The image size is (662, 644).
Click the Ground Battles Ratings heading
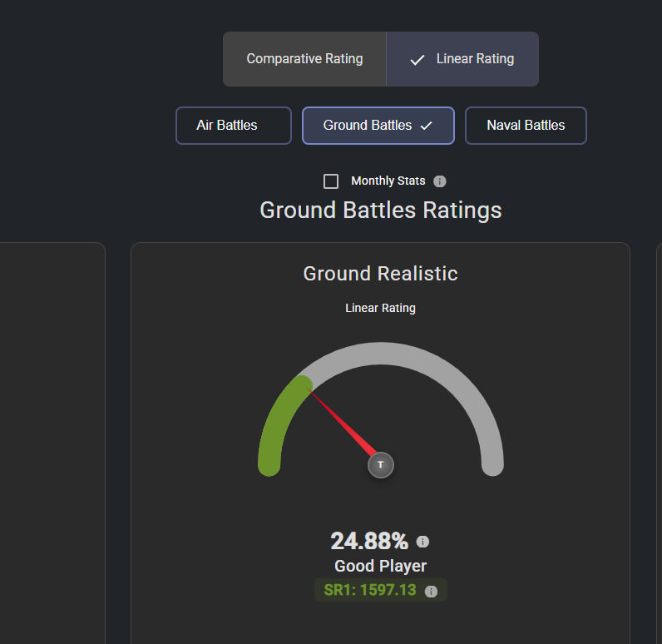(381, 211)
